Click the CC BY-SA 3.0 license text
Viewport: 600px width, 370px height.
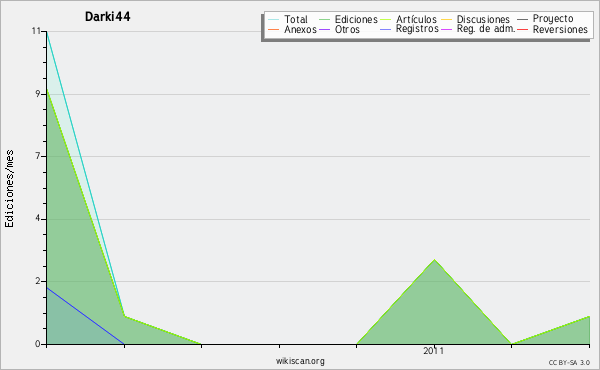coord(569,362)
